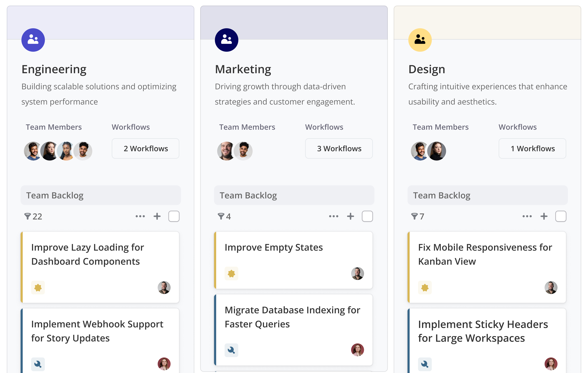Add a new story to Marketing backlog
This screenshot has width=588, height=373.
[x=350, y=216]
